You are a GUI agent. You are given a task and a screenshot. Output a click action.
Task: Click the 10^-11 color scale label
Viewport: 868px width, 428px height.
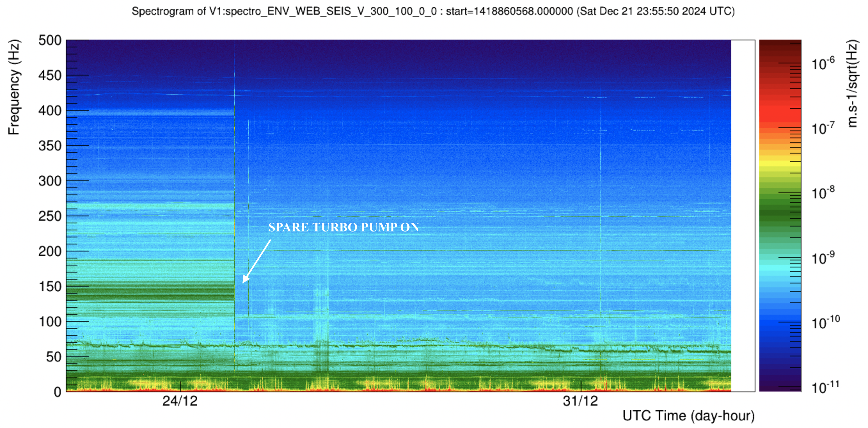(825, 387)
